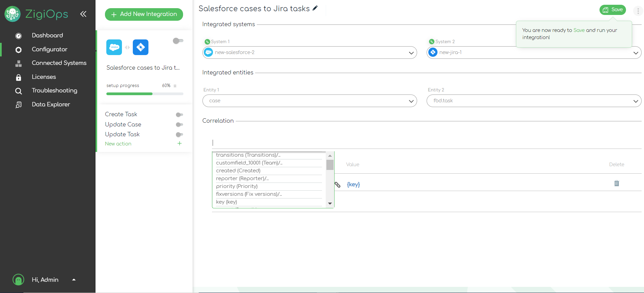
Task: Open the System 2 new-jira-1 dropdown
Action: click(x=534, y=53)
